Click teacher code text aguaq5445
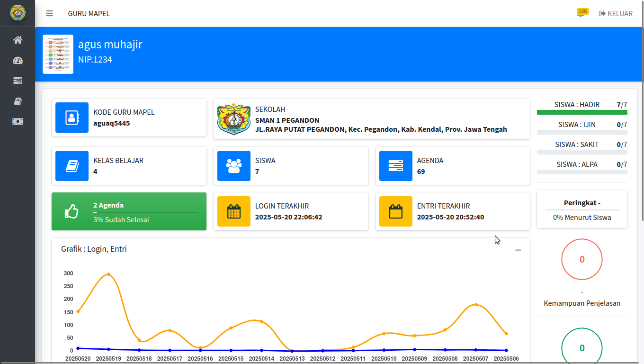The height and width of the screenshot is (364, 644). [112, 123]
